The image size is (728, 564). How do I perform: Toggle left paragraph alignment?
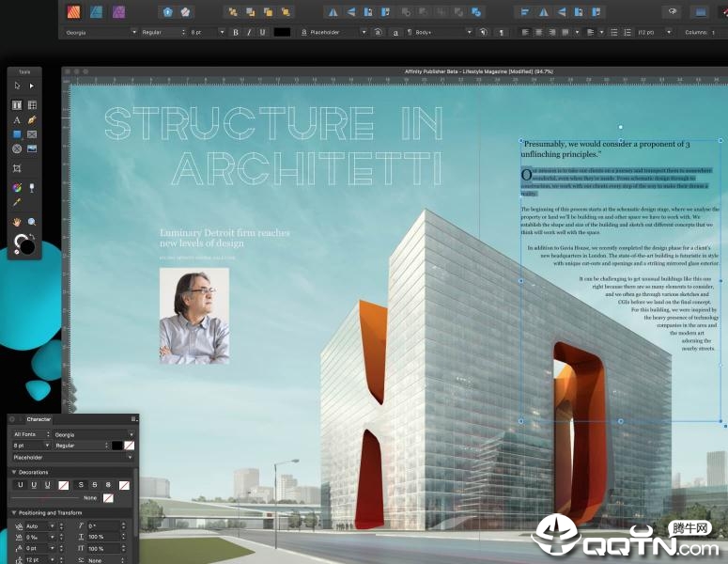click(x=525, y=32)
